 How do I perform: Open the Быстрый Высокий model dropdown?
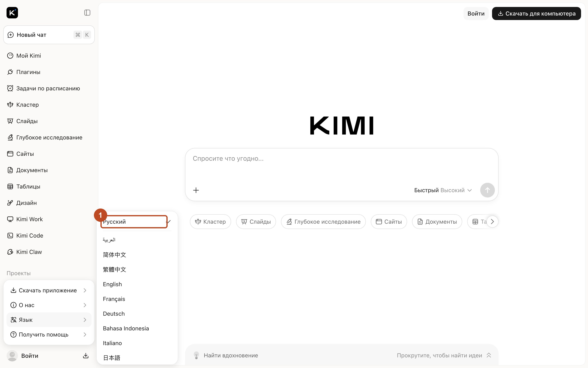(x=443, y=190)
